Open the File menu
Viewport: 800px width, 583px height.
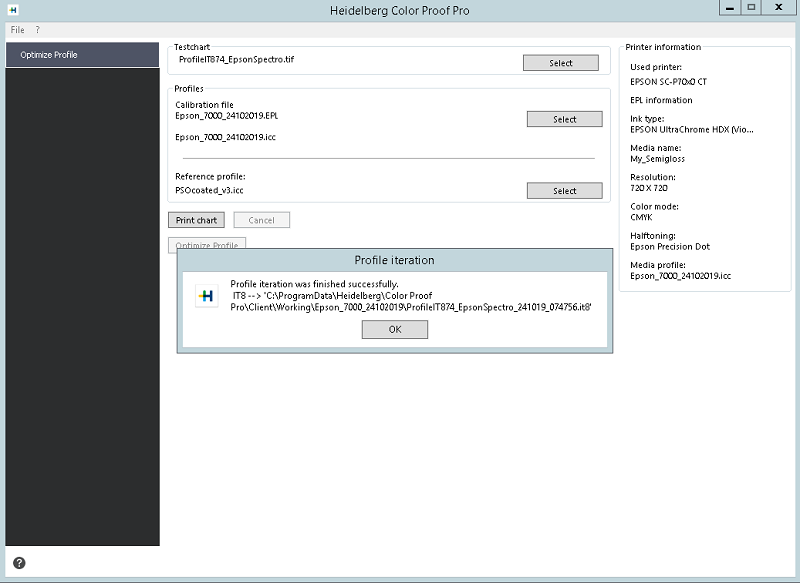(17, 30)
